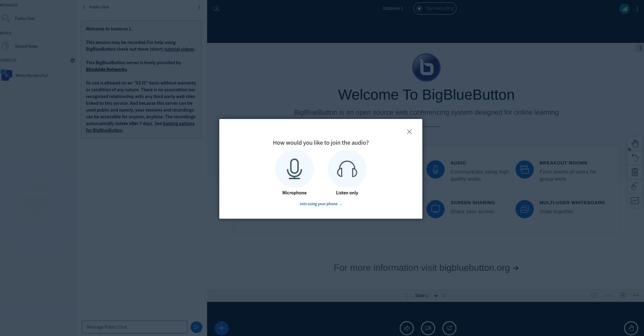Open the Slide 1 selector dropdown
The height and width of the screenshot is (336, 644).
(426, 295)
